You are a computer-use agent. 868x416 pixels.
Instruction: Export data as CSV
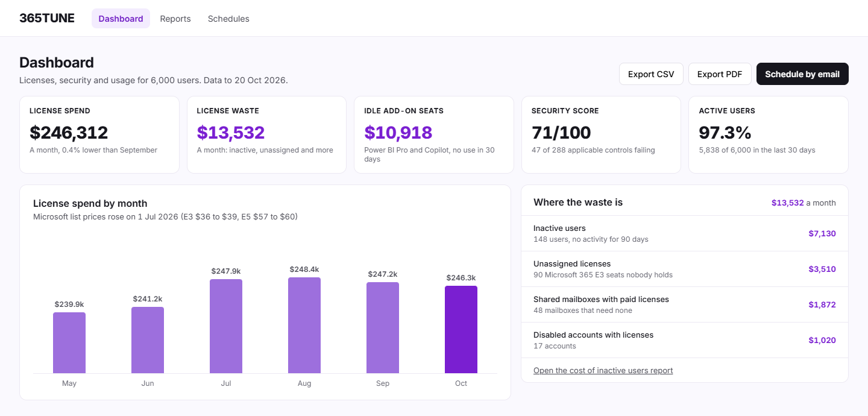click(651, 74)
